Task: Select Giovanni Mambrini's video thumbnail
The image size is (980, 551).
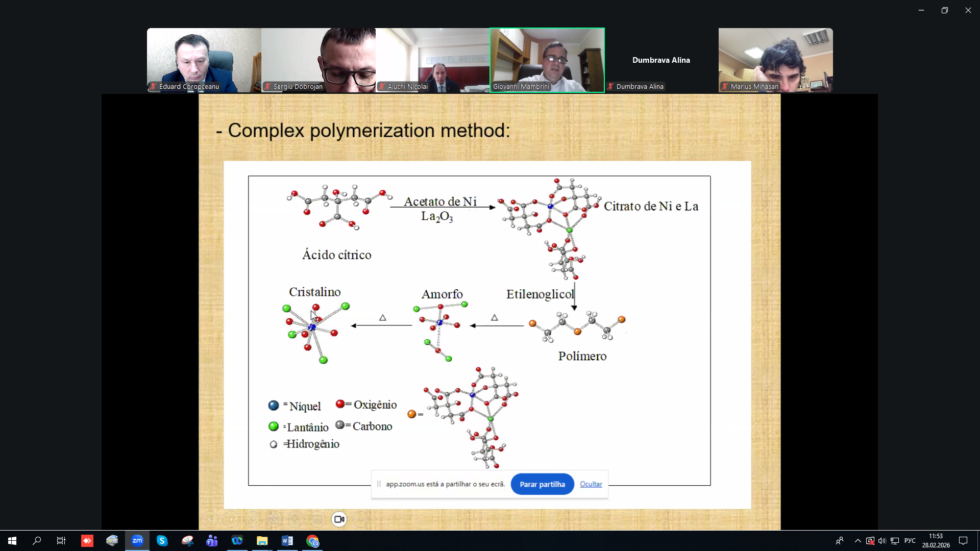Action: click(547, 60)
